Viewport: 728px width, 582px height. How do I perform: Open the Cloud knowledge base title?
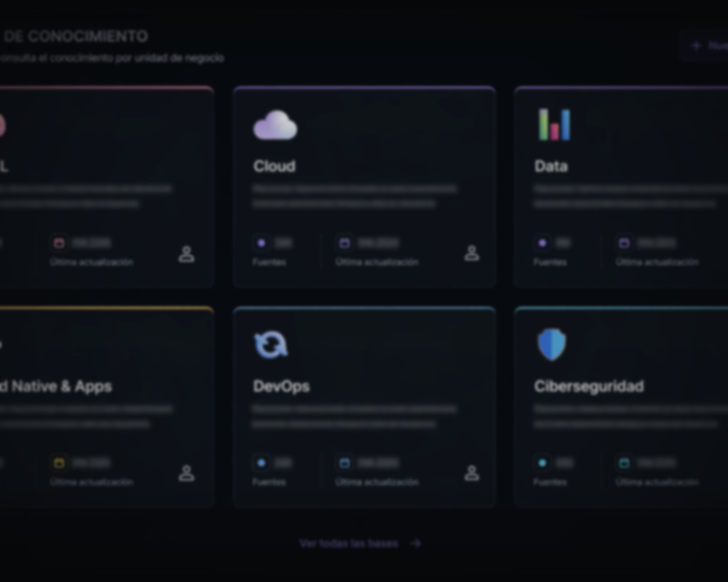click(274, 166)
